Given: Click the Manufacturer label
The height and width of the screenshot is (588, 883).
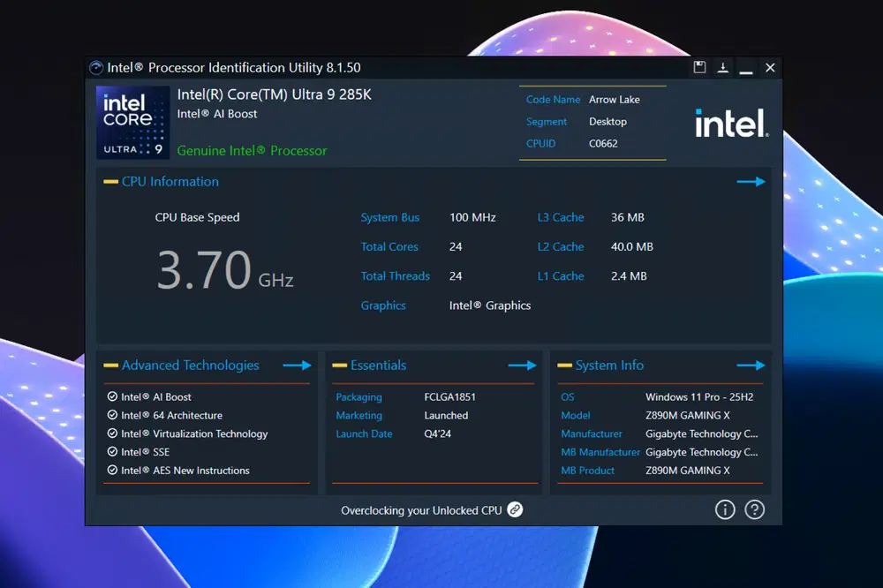Looking at the screenshot, I should point(592,433).
